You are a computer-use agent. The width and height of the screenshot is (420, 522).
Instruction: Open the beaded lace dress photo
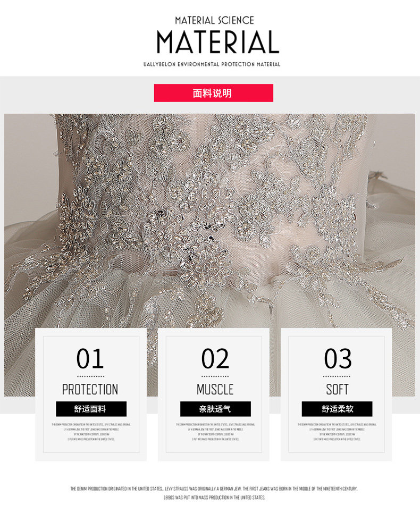[209, 220]
